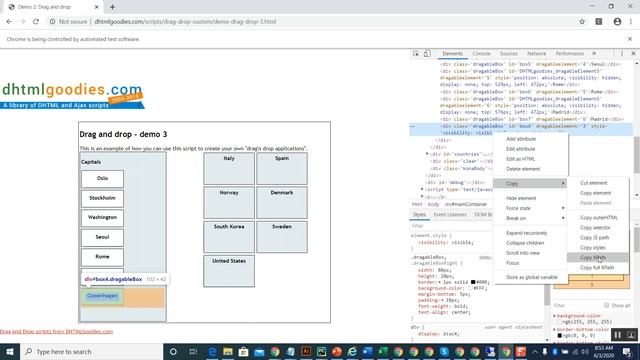This screenshot has width=640, height=360.
Task: Click the black border color swatch
Action: point(473,282)
